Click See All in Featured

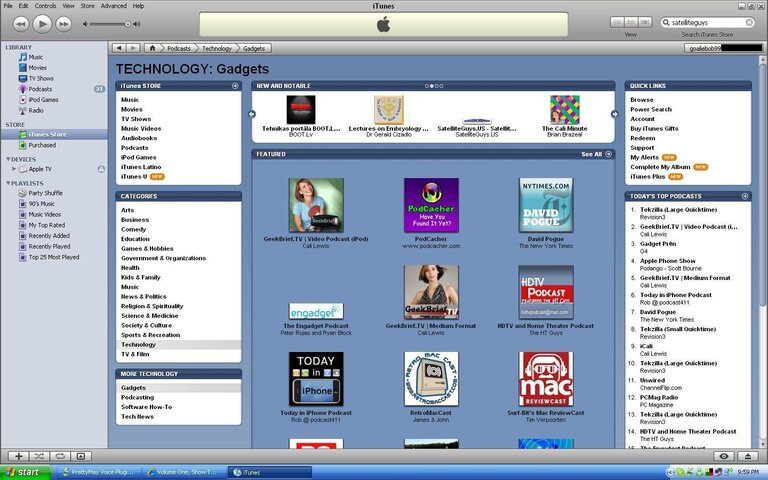click(x=597, y=154)
